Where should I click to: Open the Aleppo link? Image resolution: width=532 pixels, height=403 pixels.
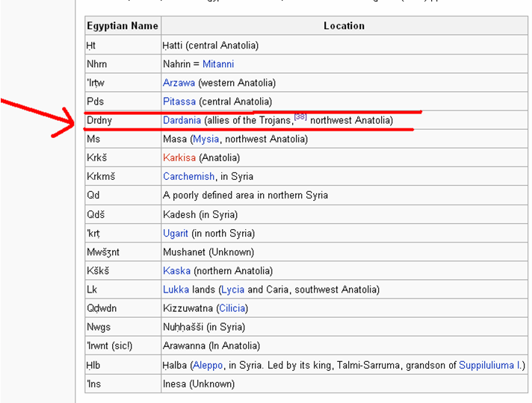208,365
